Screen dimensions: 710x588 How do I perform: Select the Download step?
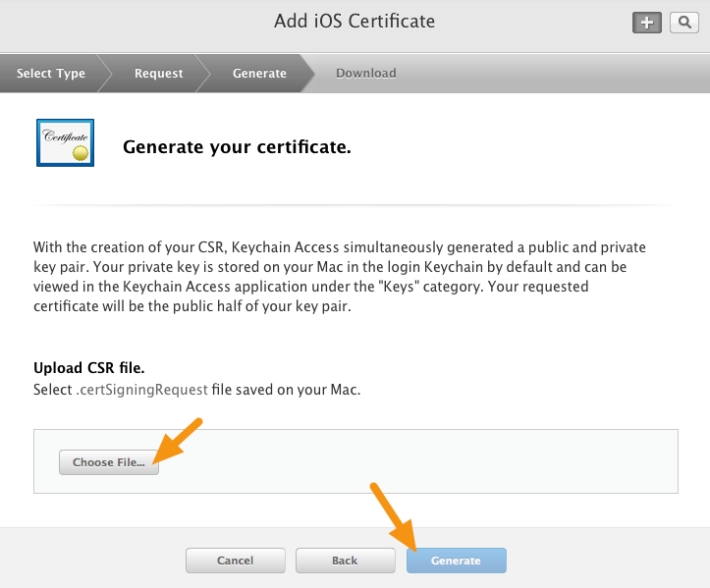point(366,73)
